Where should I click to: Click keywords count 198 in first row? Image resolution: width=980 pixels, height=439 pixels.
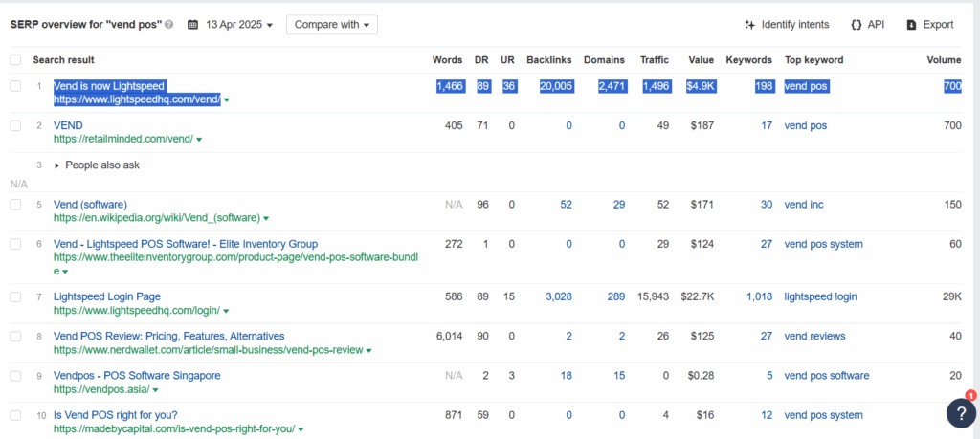tap(764, 86)
